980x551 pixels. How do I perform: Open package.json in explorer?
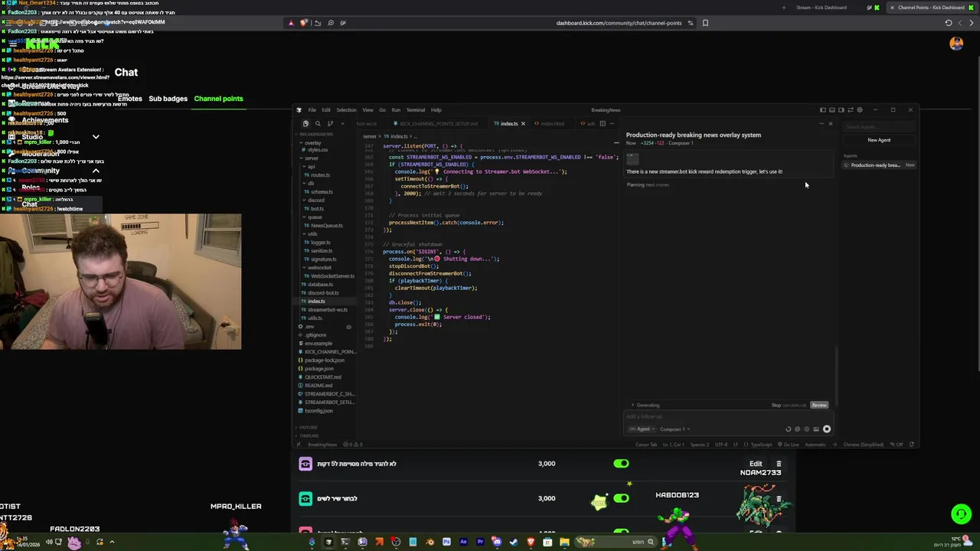(318, 369)
